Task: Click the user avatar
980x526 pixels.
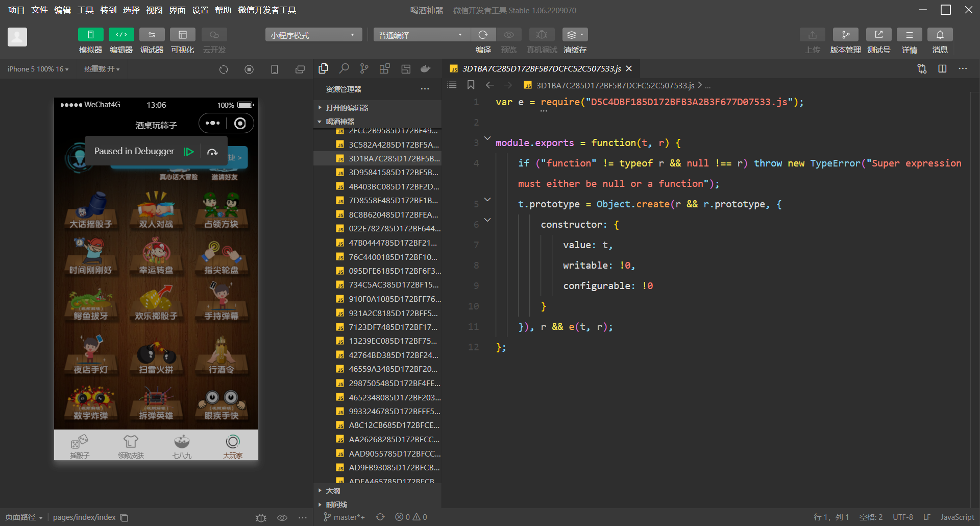Action: click(x=17, y=37)
